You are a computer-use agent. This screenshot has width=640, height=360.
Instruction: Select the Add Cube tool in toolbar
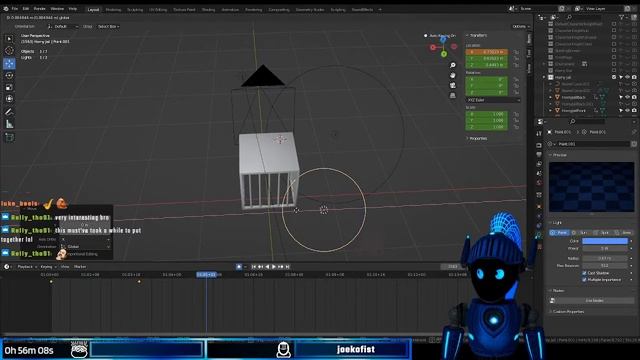[9, 138]
